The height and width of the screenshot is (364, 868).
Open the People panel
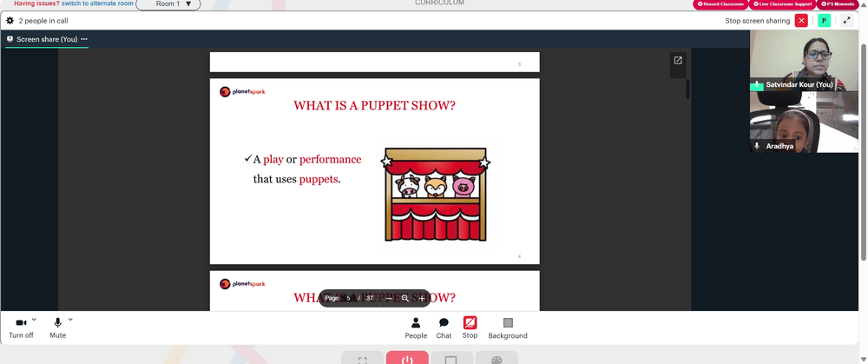tap(416, 328)
